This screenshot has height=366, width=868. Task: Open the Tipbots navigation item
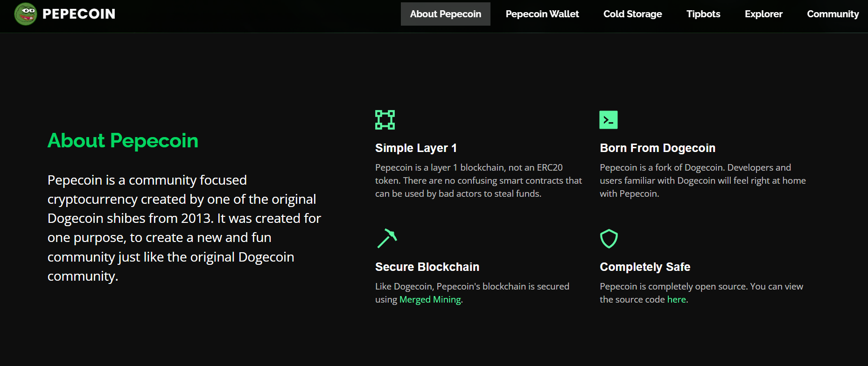pos(703,14)
